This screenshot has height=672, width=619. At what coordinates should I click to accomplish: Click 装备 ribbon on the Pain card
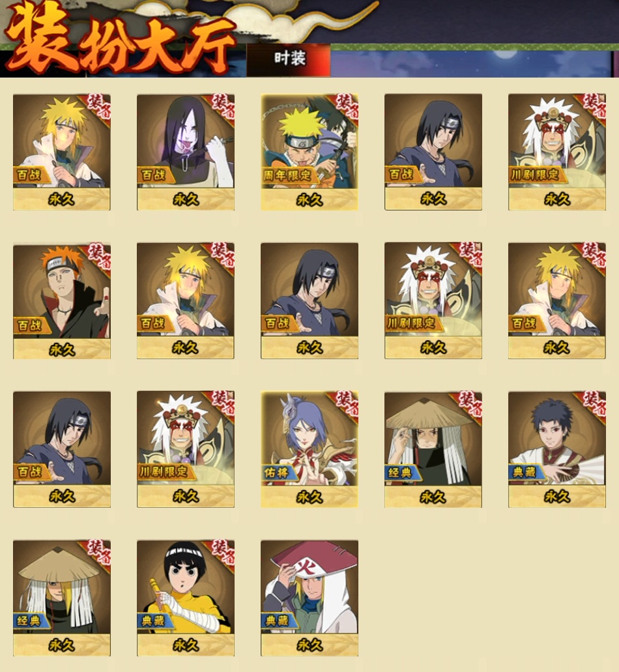(98, 256)
